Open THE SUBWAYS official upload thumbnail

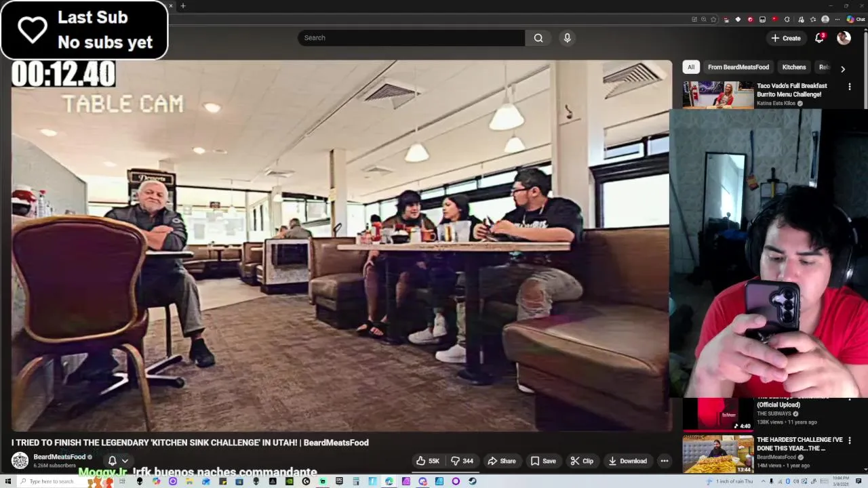pos(717,413)
